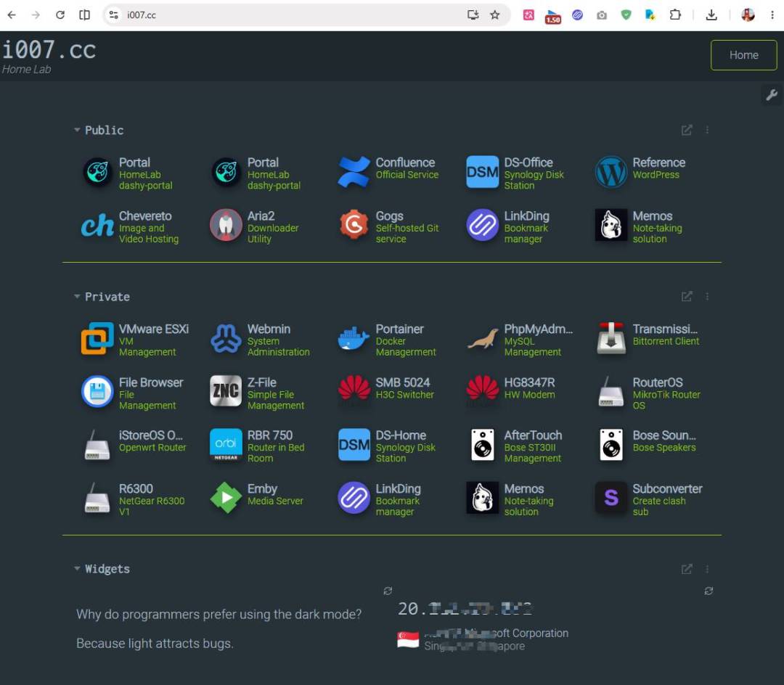Open Public section in new view
The height and width of the screenshot is (685, 784).
pyautogui.click(x=687, y=130)
